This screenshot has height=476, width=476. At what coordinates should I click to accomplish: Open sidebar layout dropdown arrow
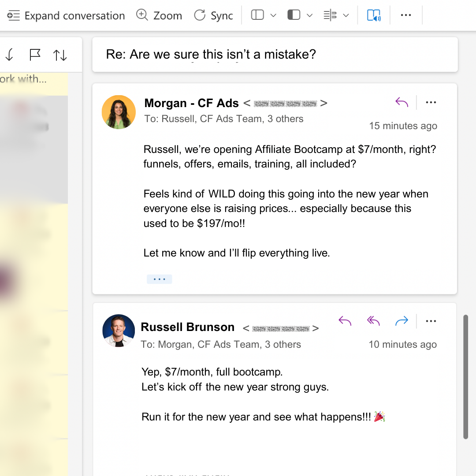pos(273,15)
